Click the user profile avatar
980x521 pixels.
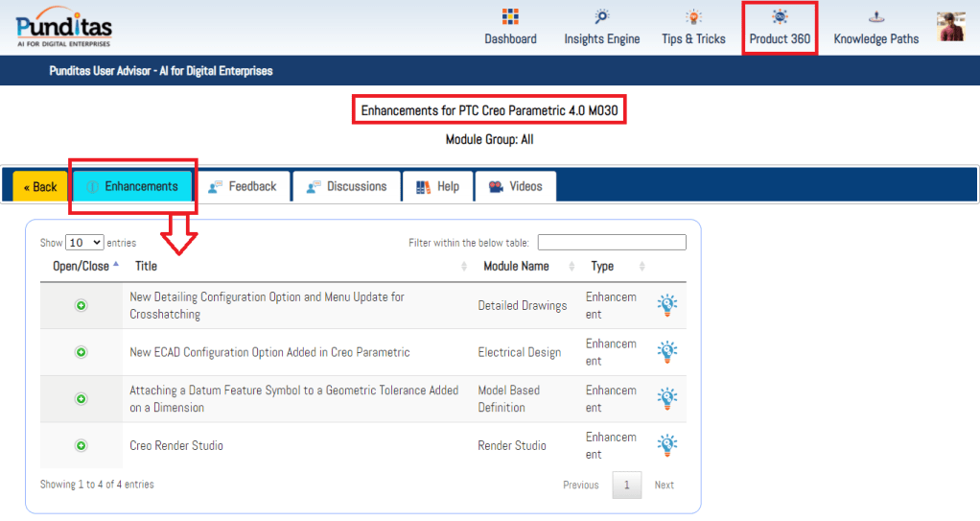pos(951,27)
